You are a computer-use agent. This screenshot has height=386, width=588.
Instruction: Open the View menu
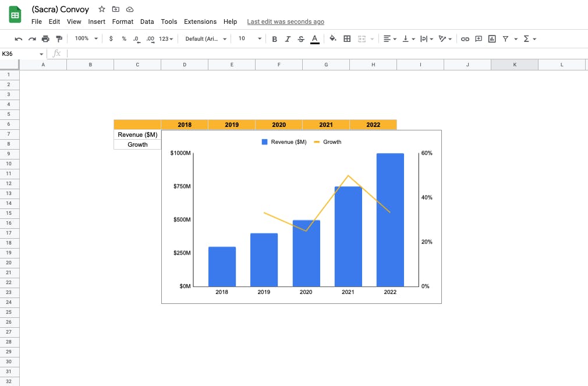click(74, 22)
